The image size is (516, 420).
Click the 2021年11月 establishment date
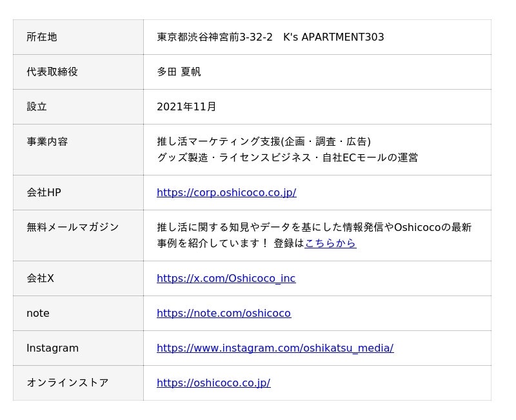click(186, 107)
